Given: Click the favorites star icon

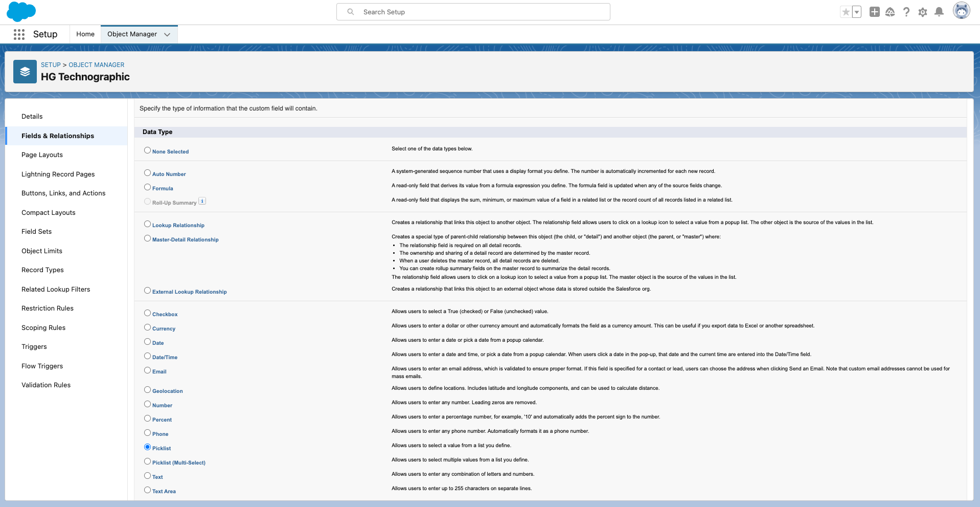Looking at the screenshot, I should tap(846, 12).
